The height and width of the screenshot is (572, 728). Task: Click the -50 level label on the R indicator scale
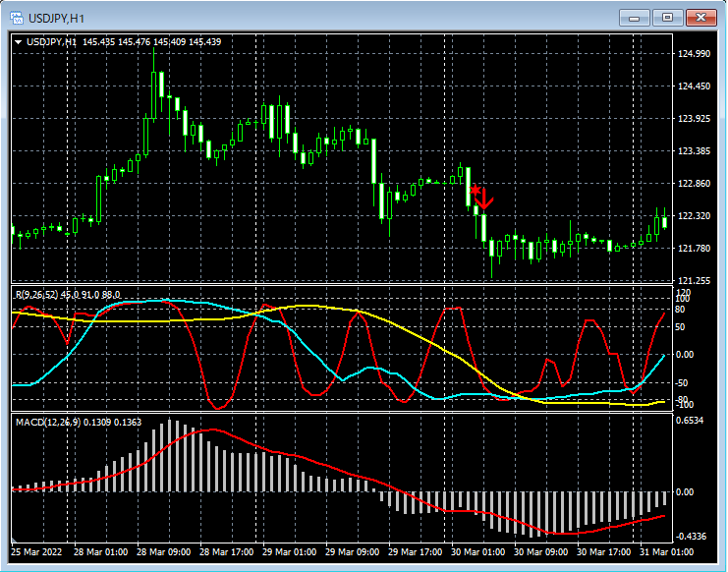[x=684, y=383]
